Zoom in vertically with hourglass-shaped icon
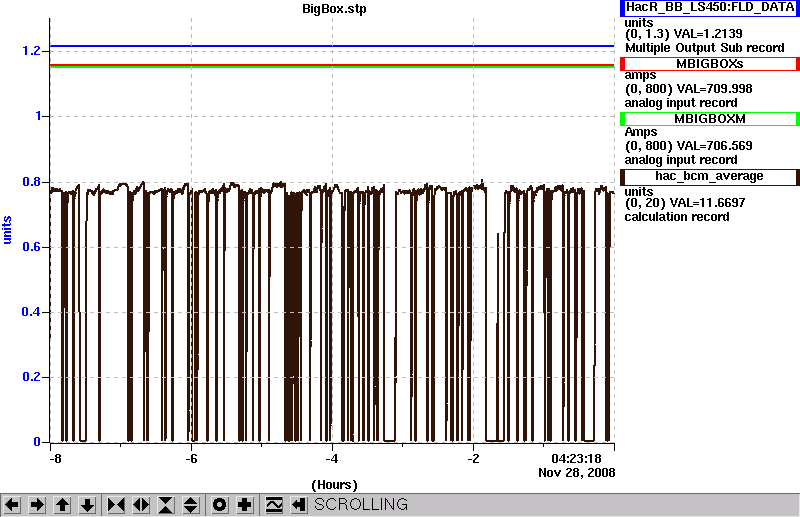The height and width of the screenshot is (517, 800). 166,505
